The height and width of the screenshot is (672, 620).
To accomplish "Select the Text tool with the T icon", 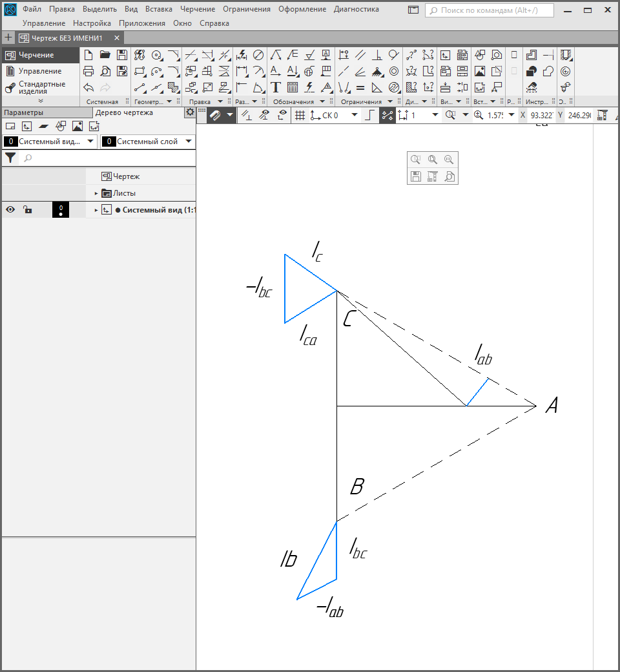I will (x=276, y=87).
